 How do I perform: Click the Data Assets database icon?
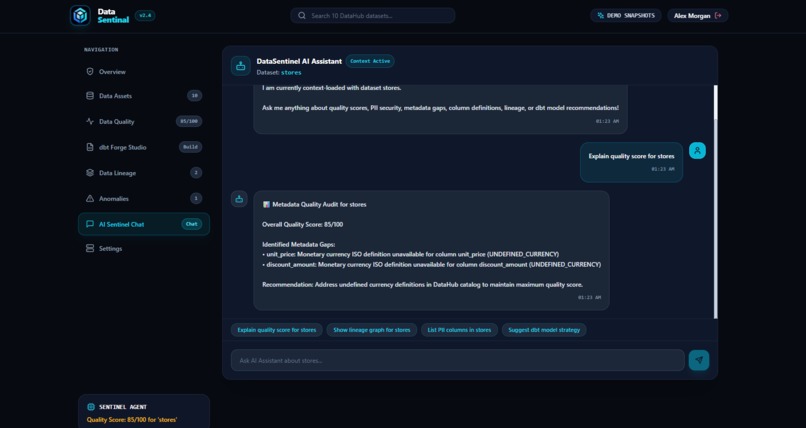[90, 96]
